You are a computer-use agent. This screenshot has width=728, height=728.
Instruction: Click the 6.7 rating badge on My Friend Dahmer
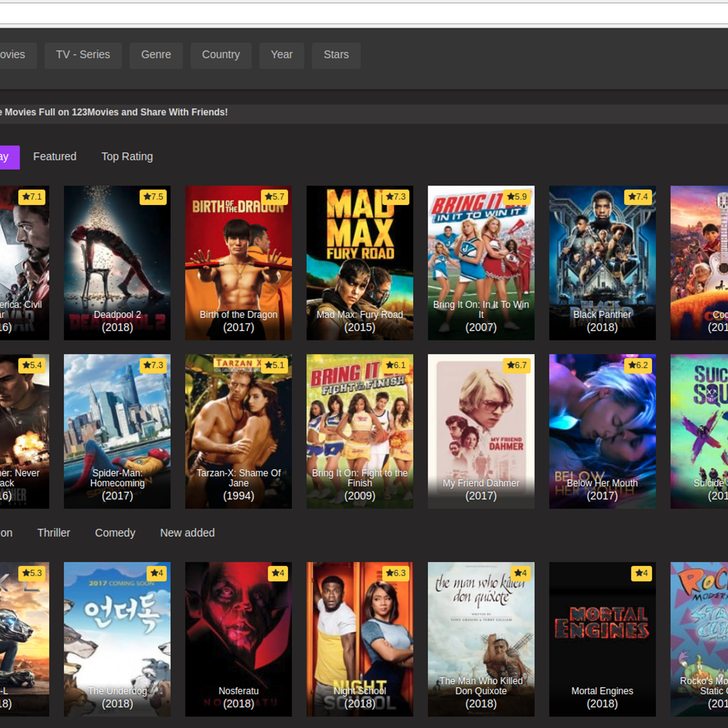tap(517, 365)
